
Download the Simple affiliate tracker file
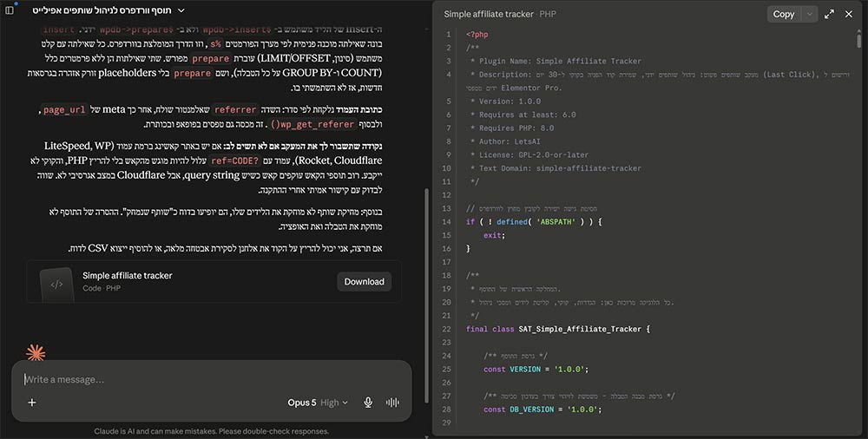[x=365, y=282]
